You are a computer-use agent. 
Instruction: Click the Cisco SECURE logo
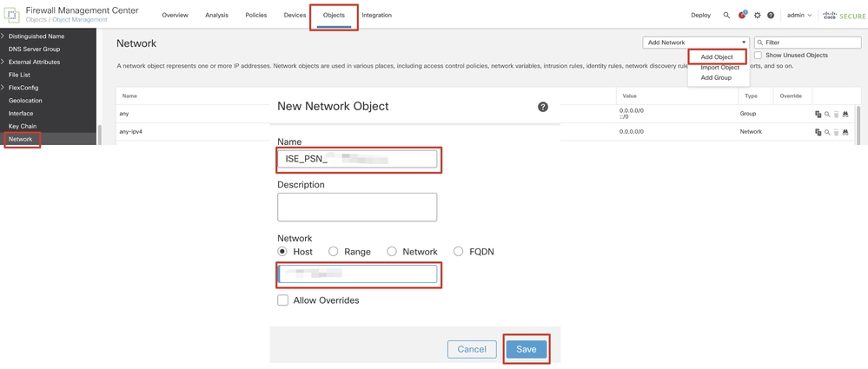pyautogui.click(x=845, y=16)
